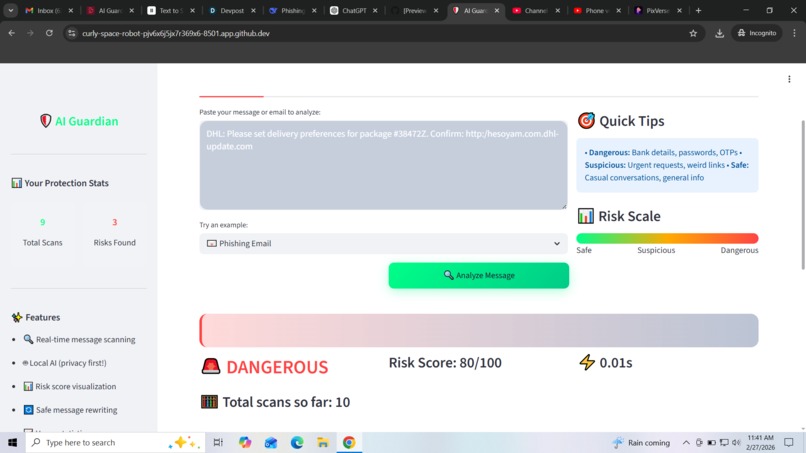Click the Total scans abacus icon
This screenshot has width=806, height=453.
[209, 402]
